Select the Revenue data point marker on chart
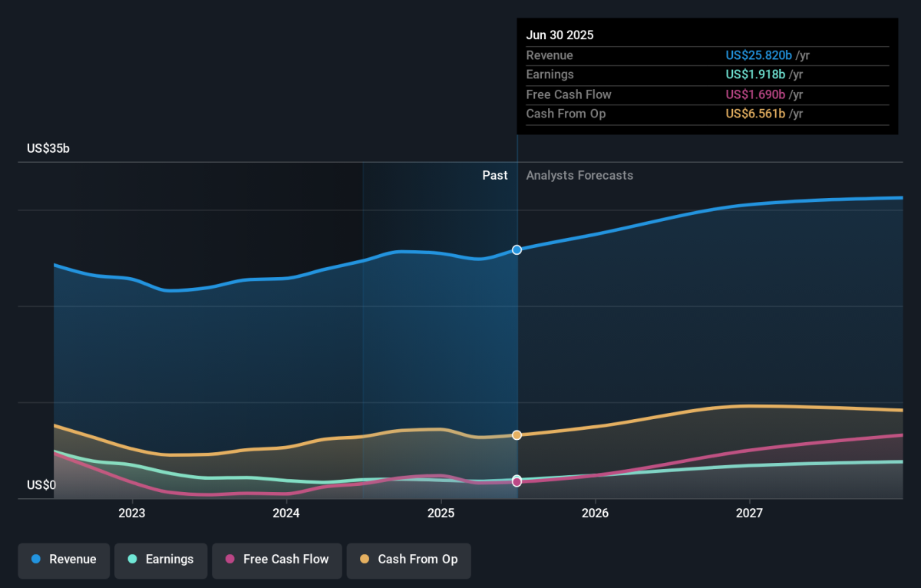The height and width of the screenshot is (588, 921). (x=517, y=249)
